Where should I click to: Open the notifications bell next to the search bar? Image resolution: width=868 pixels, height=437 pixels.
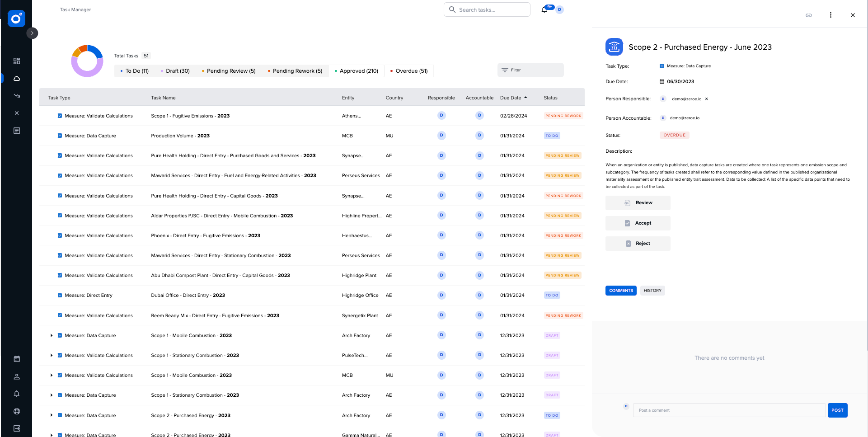click(x=544, y=9)
